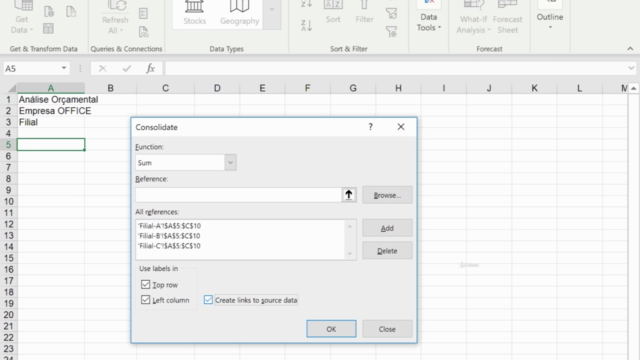Image resolution: width=640 pixels, height=360 pixels.
Task: Select row 1 header
Action: click(x=8, y=100)
